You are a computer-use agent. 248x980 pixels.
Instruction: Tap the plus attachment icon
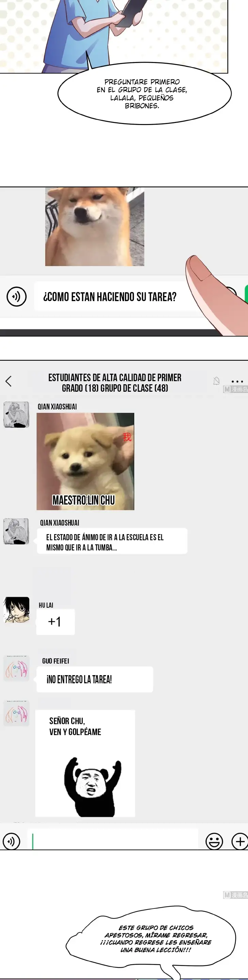coord(239,841)
